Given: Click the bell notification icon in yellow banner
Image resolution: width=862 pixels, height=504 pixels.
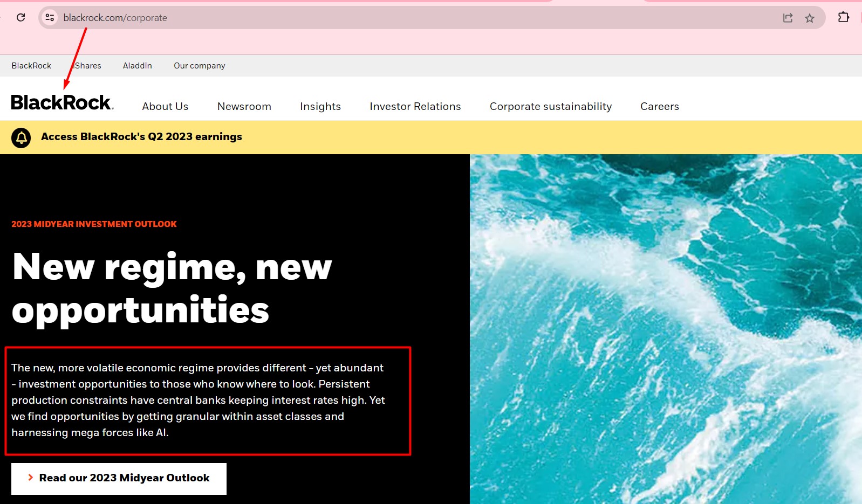Looking at the screenshot, I should 21,138.
